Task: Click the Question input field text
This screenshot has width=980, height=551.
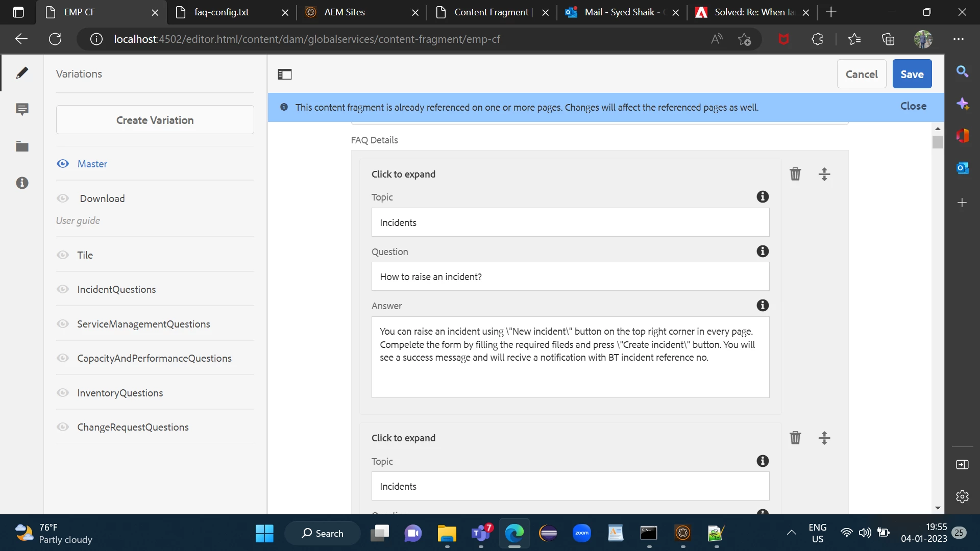Action: click(x=570, y=277)
